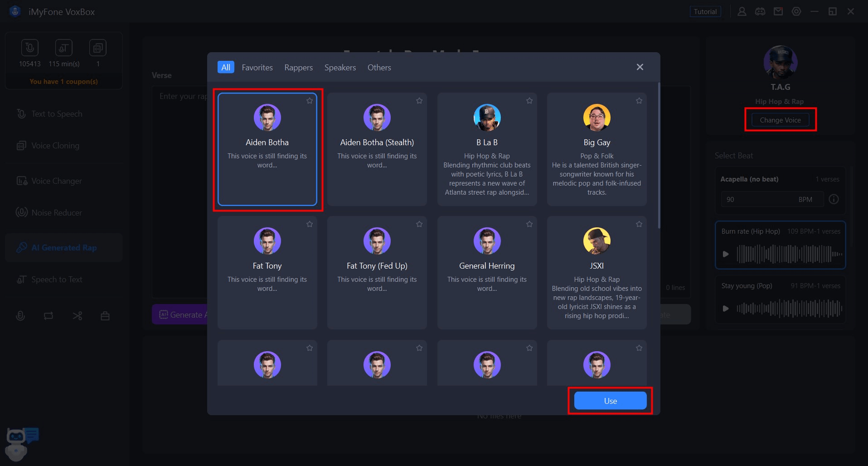The height and width of the screenshot is (466, 868).
Task: Click the clone count icon above 1
Action: [98, 48]
